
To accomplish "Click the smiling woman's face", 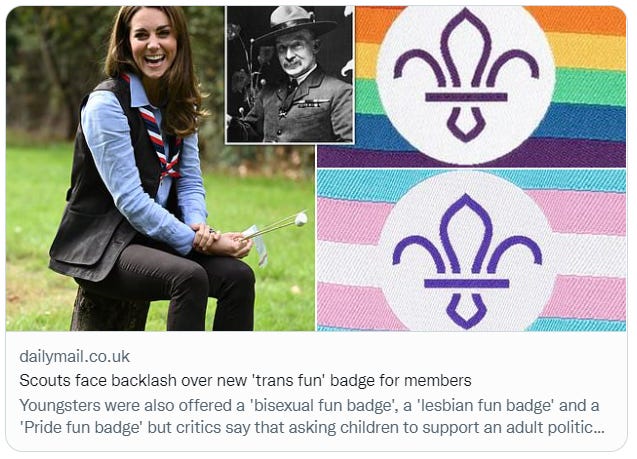I will point(152,43).
